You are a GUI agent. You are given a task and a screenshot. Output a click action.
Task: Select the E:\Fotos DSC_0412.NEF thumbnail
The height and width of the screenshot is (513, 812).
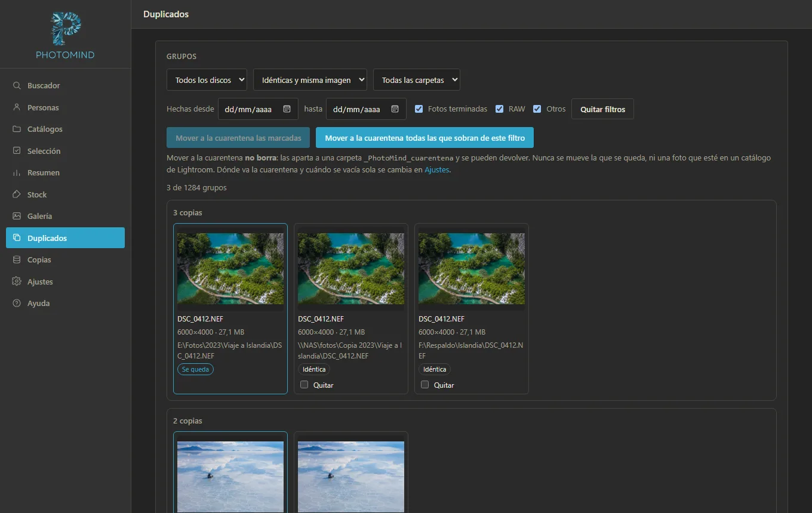(x=230, y=268)
